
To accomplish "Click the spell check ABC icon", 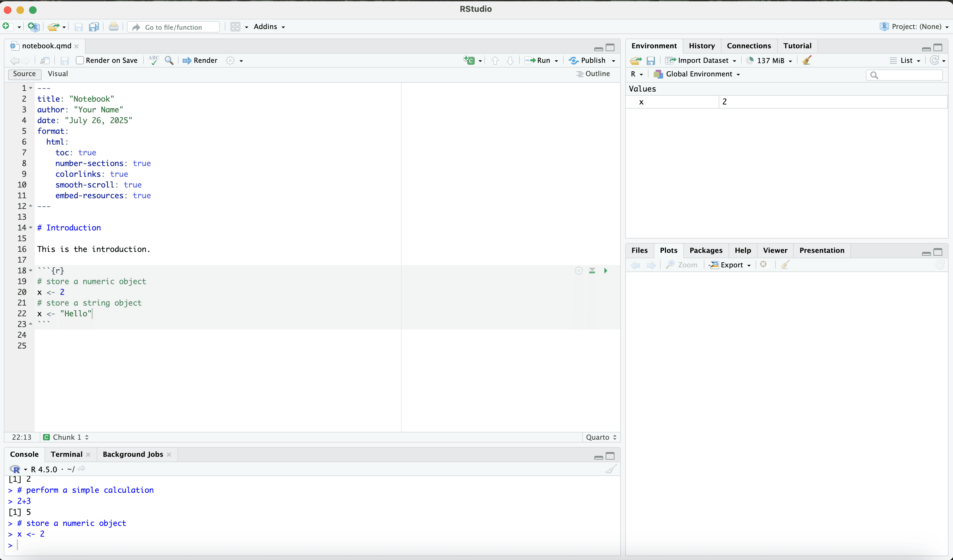I will pos(153,61).
